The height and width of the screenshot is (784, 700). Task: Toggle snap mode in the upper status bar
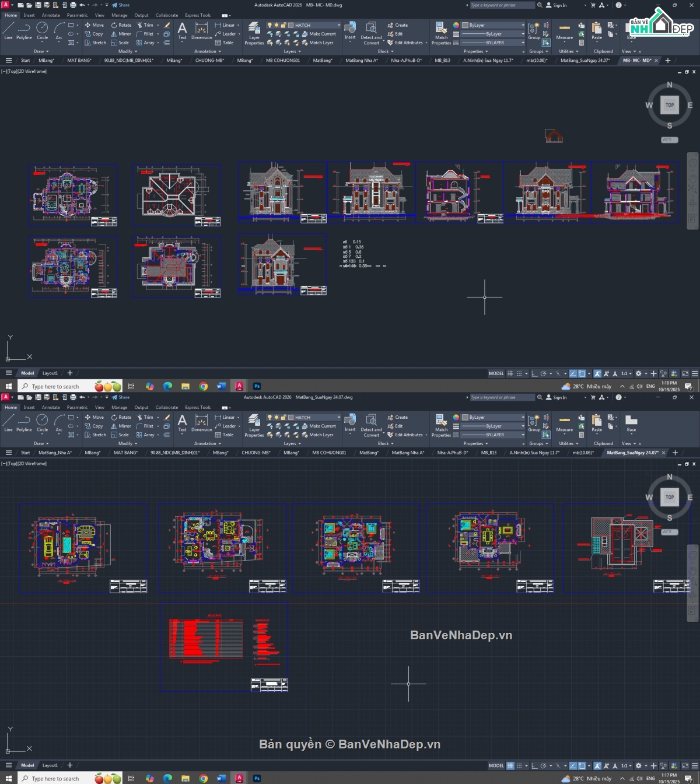(519, 374)
